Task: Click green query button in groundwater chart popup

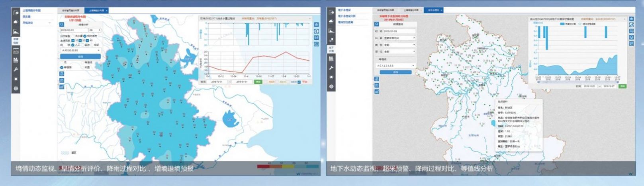Action: tap(622, 86)
